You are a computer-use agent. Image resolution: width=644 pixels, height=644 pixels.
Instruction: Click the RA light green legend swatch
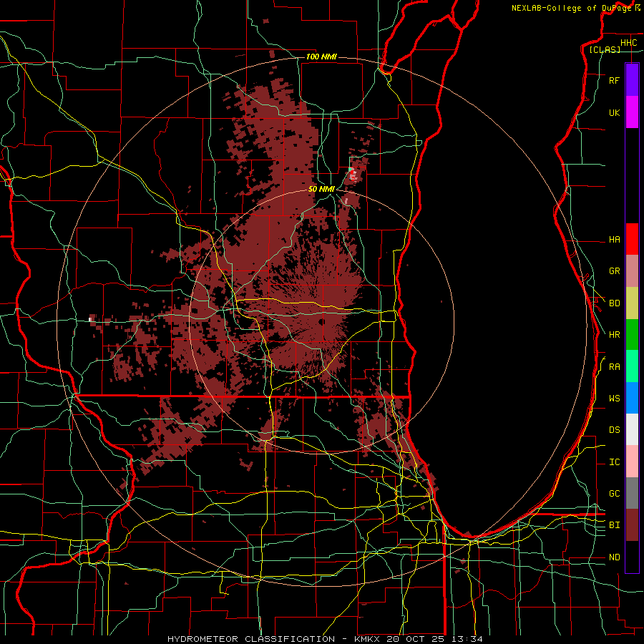pyautogui.click(x=632, y=366)
